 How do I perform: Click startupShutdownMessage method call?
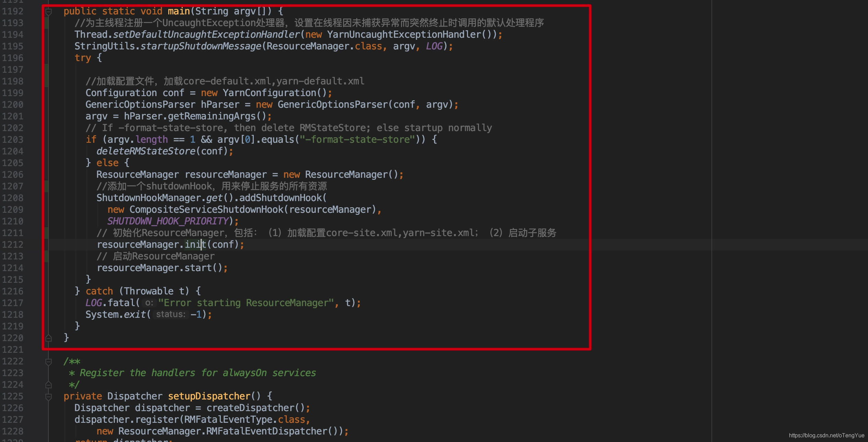point(201,46)
